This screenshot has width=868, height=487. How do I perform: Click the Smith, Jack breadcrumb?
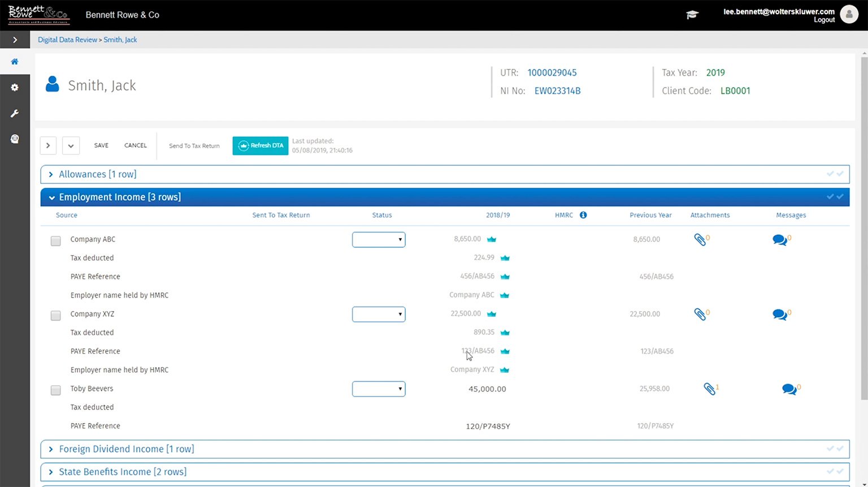[x=120, y=40]
